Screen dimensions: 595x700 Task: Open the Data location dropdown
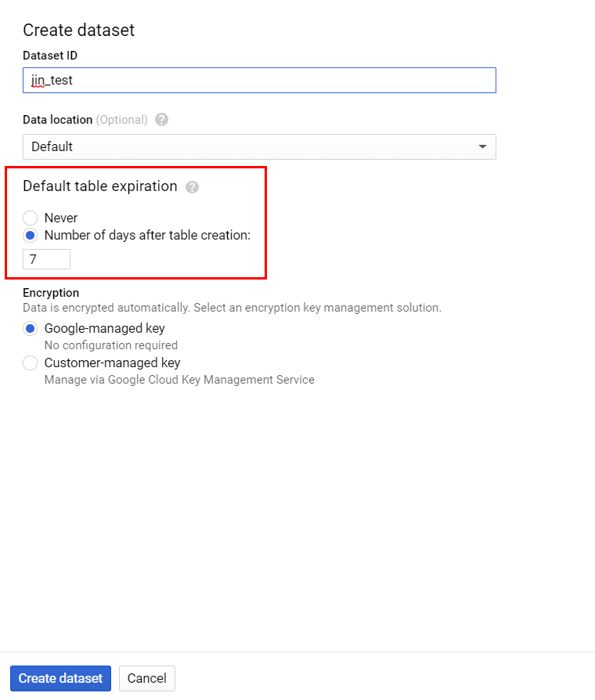coord(258,146)
